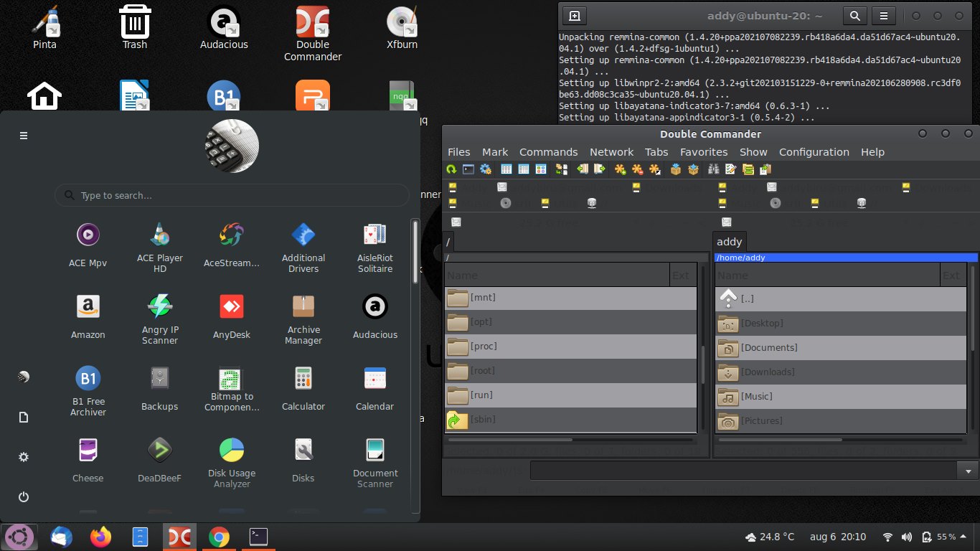Open the Pinta desktop shortcut

(x=44, y=29)
